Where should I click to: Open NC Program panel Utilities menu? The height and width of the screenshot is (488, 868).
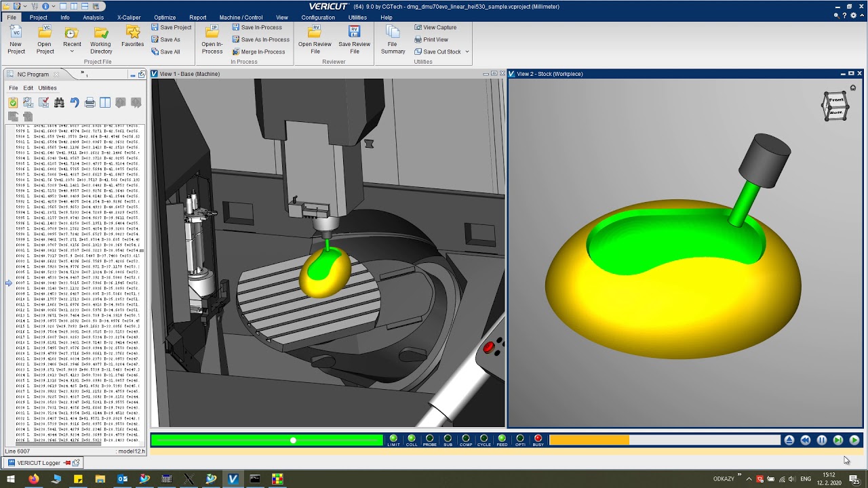tap(47, 88)
